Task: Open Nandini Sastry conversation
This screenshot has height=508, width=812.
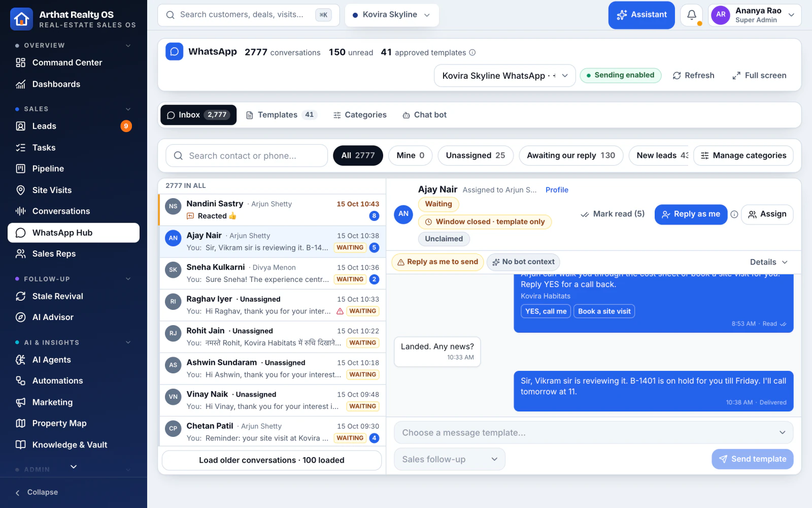Action: coord(273,210)
